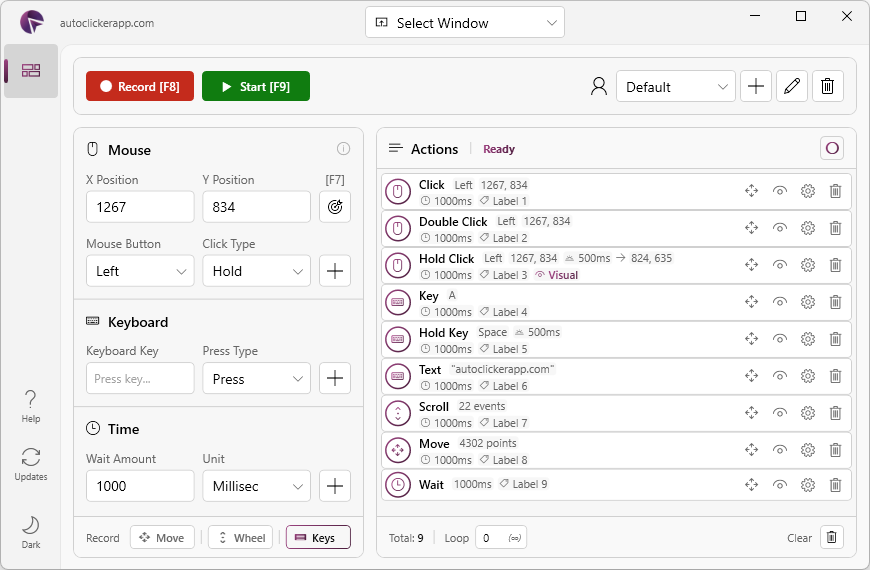Screen dimensions: 870x570
Task: Toggle Wheel recording option
Action: [240, 537]
